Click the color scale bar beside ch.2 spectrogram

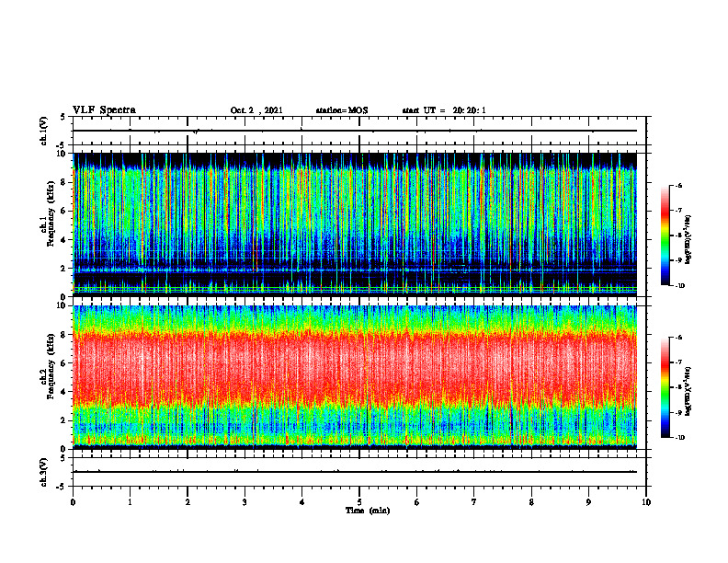tap(665, 387)
